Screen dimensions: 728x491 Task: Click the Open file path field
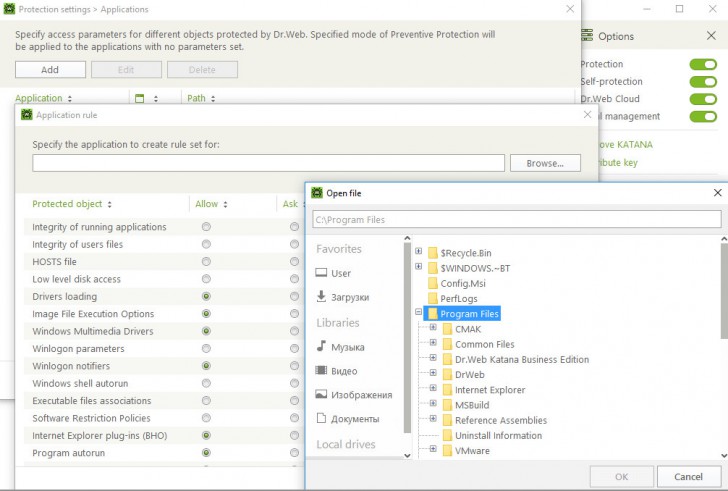click(516, 219)
